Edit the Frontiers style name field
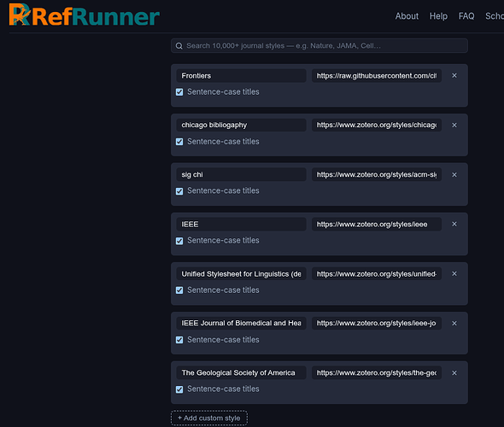This screenshot has height=427, width=504. click(241, 76)
